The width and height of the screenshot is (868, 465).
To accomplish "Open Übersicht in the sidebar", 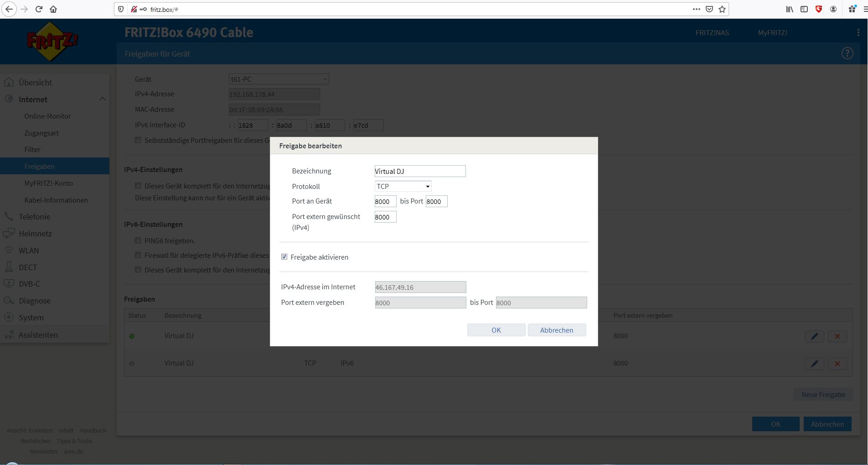I will (35, 83).
